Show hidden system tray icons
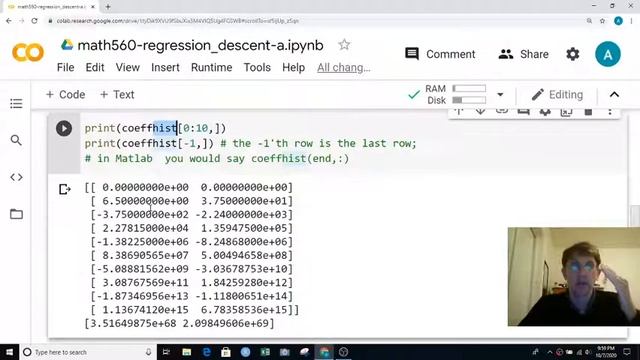The width and height of the screenshot is (640, 360). click(549, 352)
